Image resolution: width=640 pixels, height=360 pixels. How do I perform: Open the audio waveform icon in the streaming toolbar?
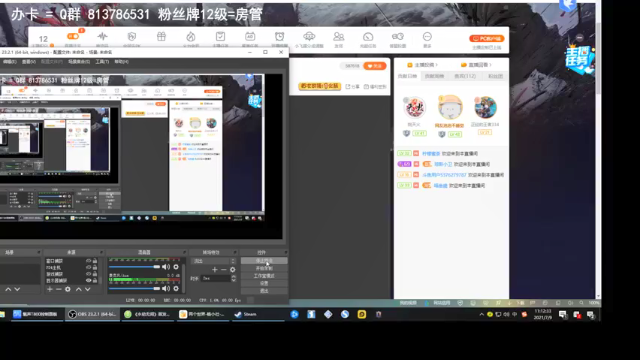102,36
